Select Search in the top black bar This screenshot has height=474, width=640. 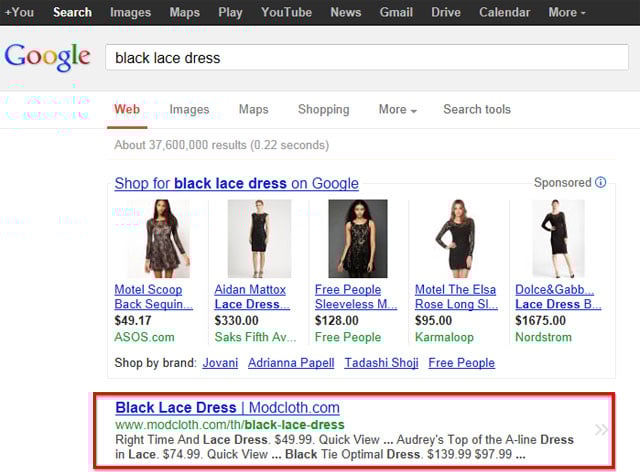(x=72, y=12)
